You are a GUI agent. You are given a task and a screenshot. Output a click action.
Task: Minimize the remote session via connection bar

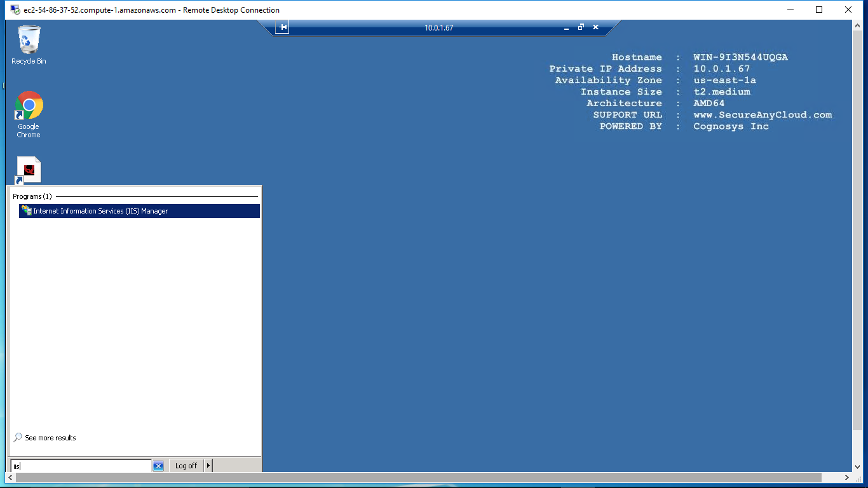coord(566,28)
